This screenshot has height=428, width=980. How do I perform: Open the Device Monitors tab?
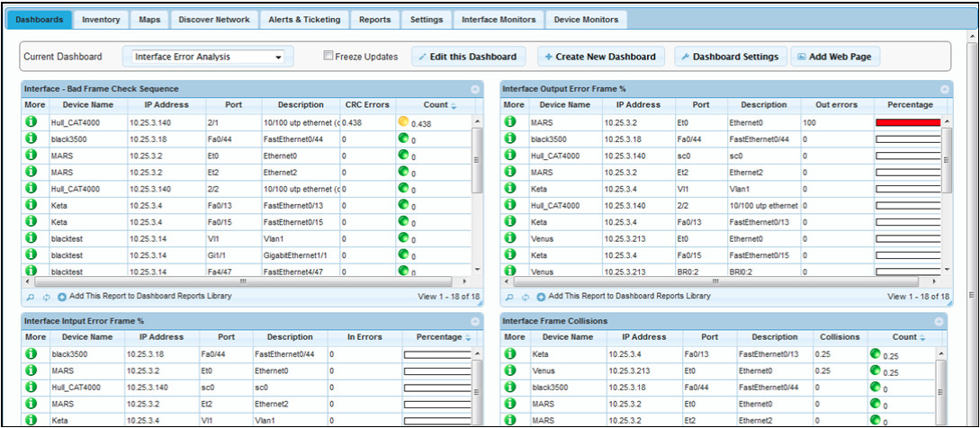[586, 20]
